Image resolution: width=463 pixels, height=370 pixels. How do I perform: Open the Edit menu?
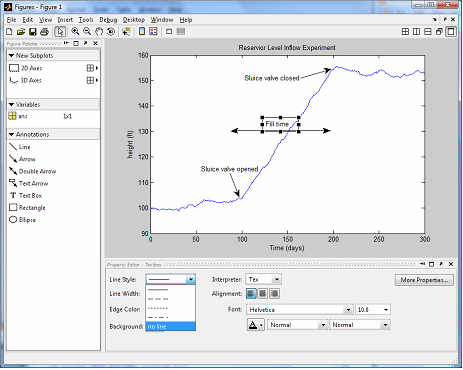coord(28,20)
